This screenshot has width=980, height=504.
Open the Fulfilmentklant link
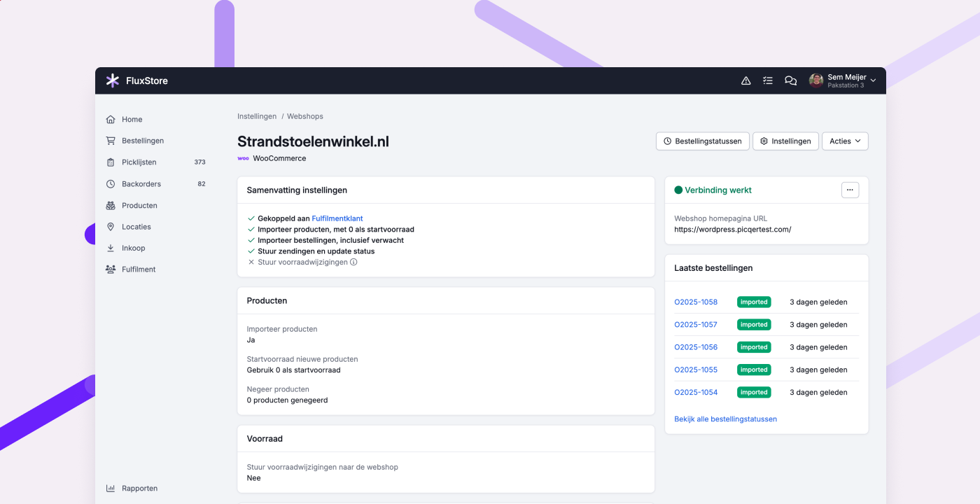[337, 218]
